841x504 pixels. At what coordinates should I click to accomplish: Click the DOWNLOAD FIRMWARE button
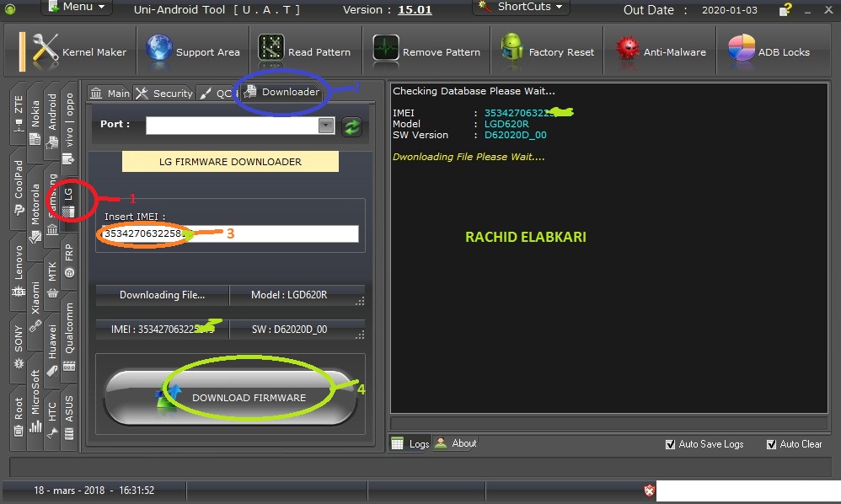point(231,397)
